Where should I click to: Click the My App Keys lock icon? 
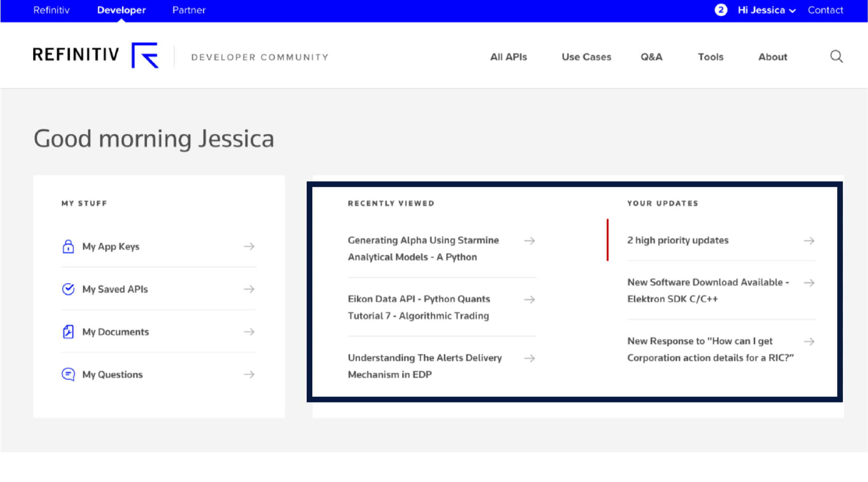pos(68,247)
